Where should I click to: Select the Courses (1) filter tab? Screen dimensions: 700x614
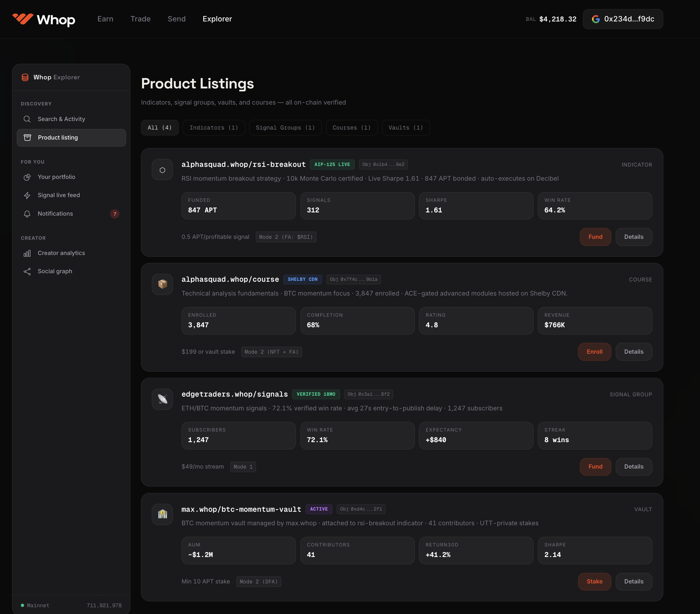(x=352, y=128)
